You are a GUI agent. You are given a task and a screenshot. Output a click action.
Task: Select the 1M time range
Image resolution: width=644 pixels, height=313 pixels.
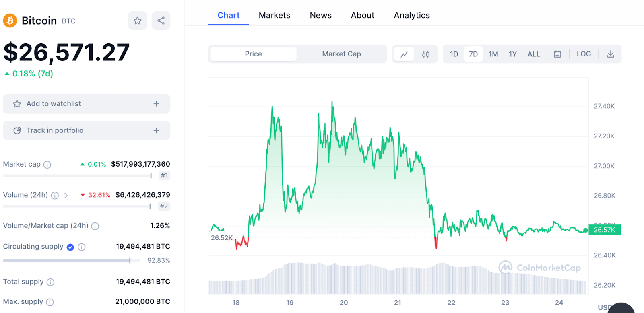[493, 54]
